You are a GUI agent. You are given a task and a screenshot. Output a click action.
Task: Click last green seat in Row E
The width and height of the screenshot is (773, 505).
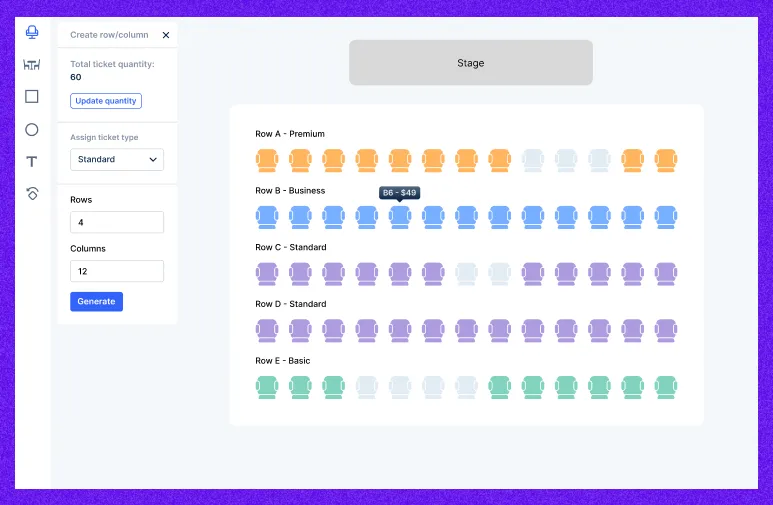click(x=666, y=388)
